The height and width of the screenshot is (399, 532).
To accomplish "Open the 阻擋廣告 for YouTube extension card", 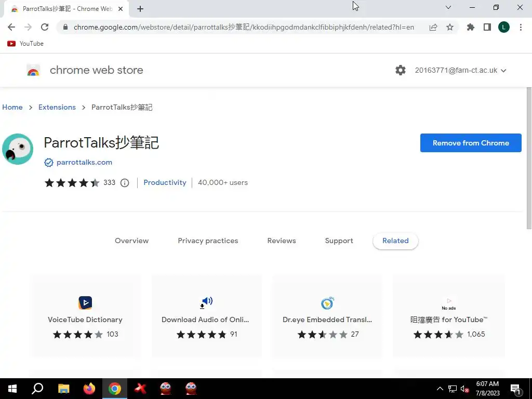I will pyautogui.click(x=449, y=316).
